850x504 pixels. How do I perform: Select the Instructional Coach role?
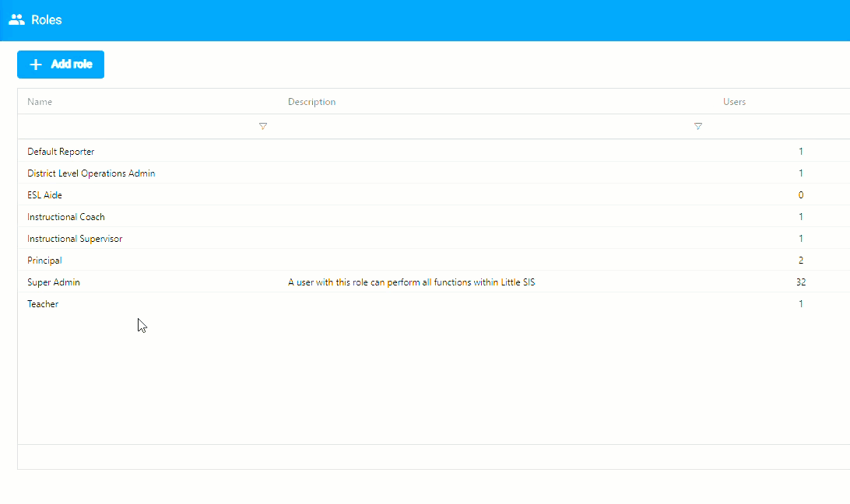pos(66,217)
